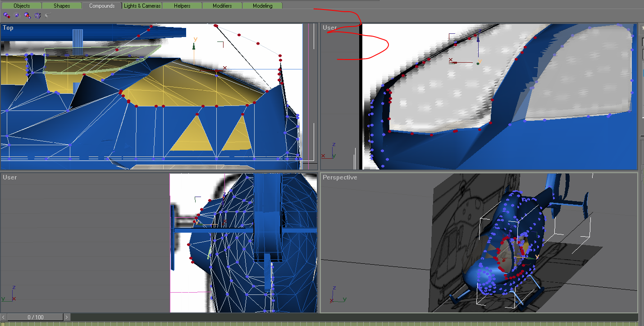Click the wireframe cube compound icon
This screenshot has height=326, width=644.
point(38,15)
